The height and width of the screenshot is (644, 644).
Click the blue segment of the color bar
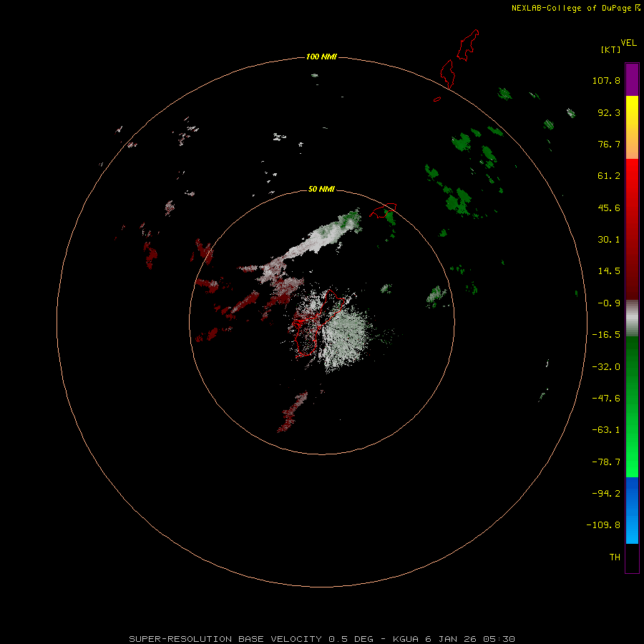click(632, 510)
